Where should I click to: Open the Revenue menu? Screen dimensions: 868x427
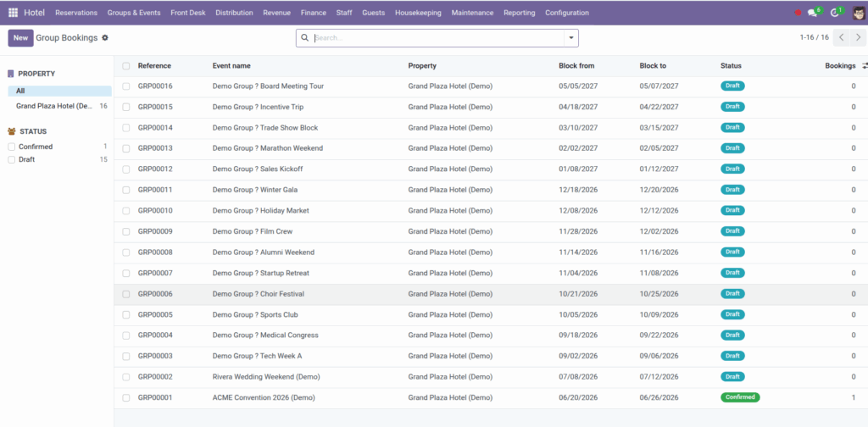(x=277, y=13)
